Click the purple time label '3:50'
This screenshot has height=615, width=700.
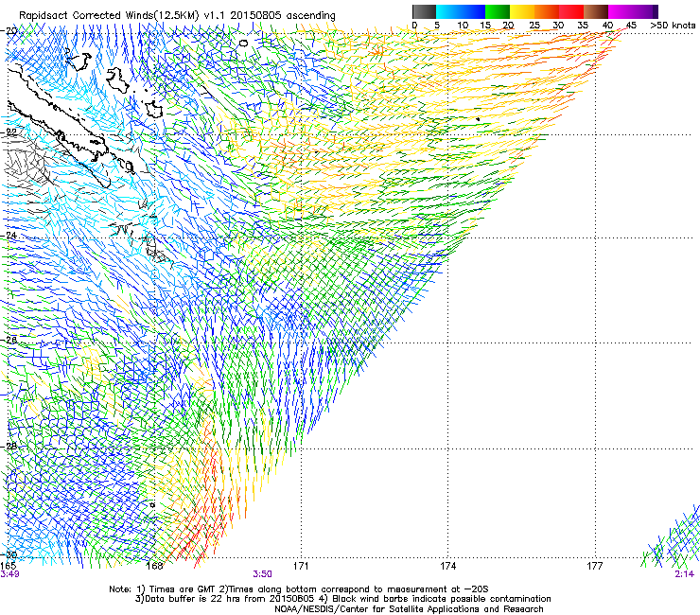tap(262, 574)
